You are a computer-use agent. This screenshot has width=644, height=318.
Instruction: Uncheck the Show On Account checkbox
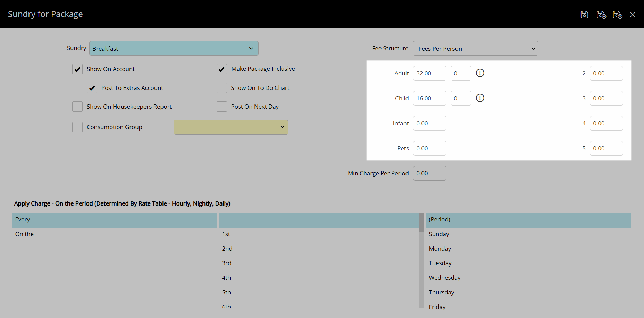77,69
